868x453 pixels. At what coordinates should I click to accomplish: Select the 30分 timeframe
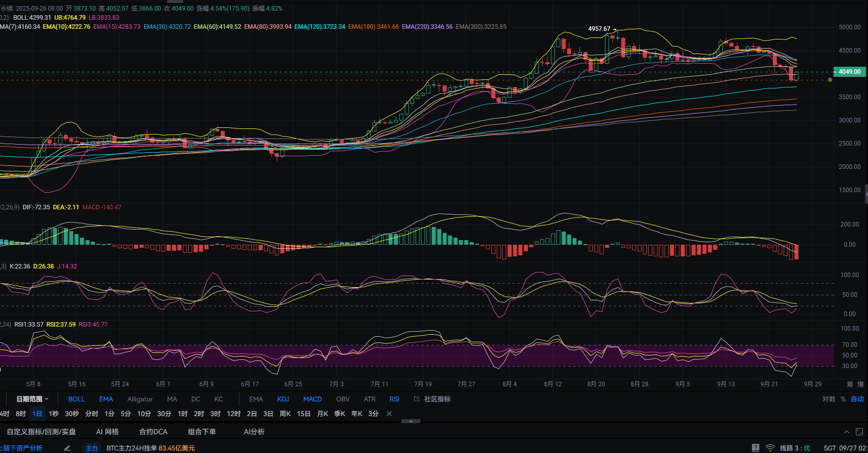tap(164, 414)
